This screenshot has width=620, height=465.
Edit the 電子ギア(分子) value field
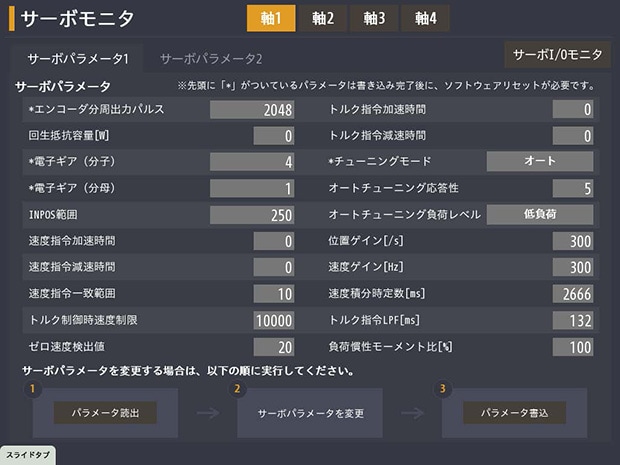[252, 162]
